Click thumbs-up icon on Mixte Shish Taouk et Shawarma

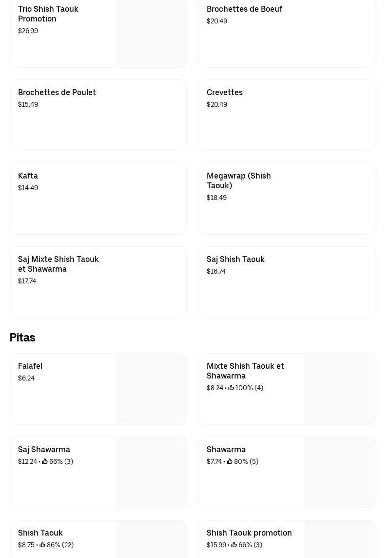[231, 388]
